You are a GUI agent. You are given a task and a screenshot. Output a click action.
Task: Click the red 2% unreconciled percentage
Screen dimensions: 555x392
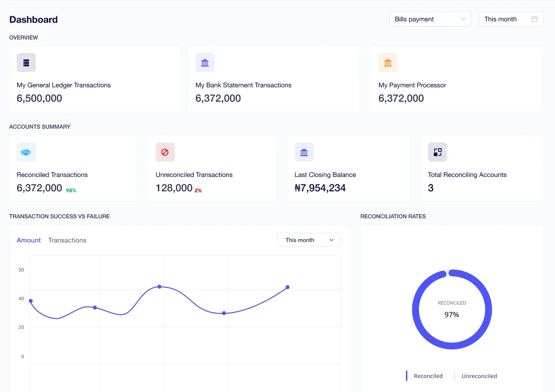(198, 190)
